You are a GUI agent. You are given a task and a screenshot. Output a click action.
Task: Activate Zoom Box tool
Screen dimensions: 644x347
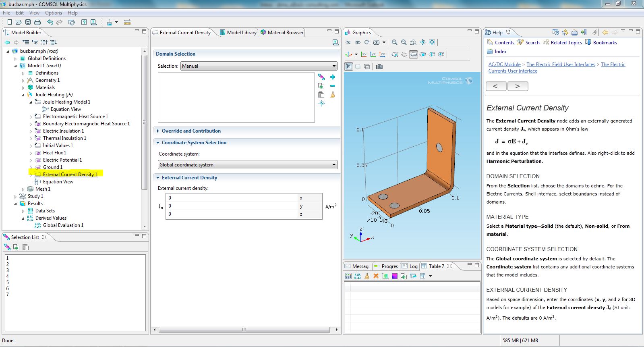click(x=413, y=42)
